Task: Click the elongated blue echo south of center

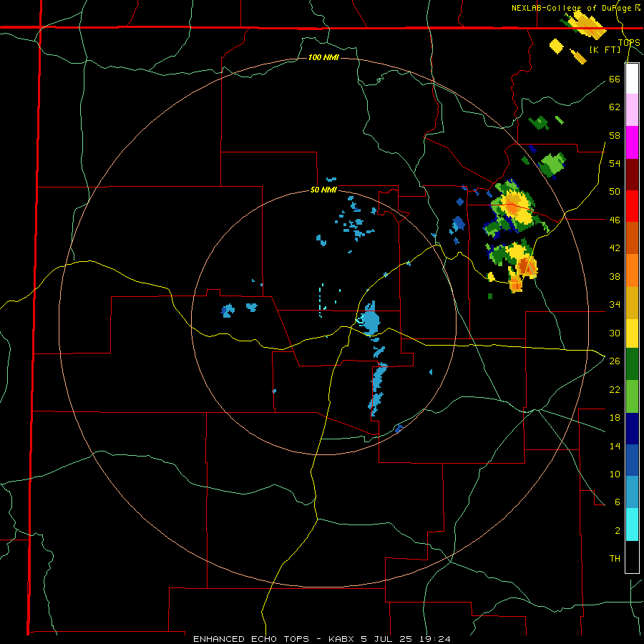Action: 378,389
